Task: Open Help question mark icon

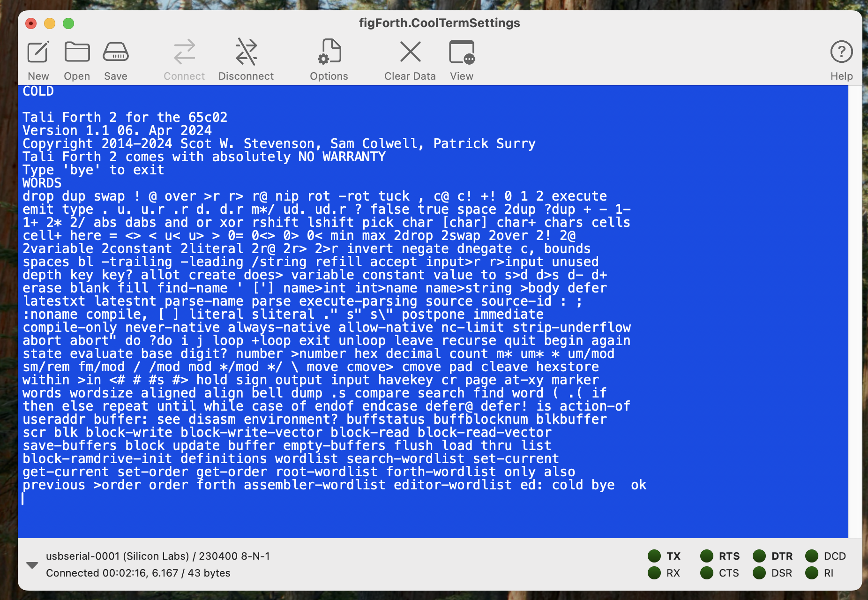Action: tap(841, 52)
